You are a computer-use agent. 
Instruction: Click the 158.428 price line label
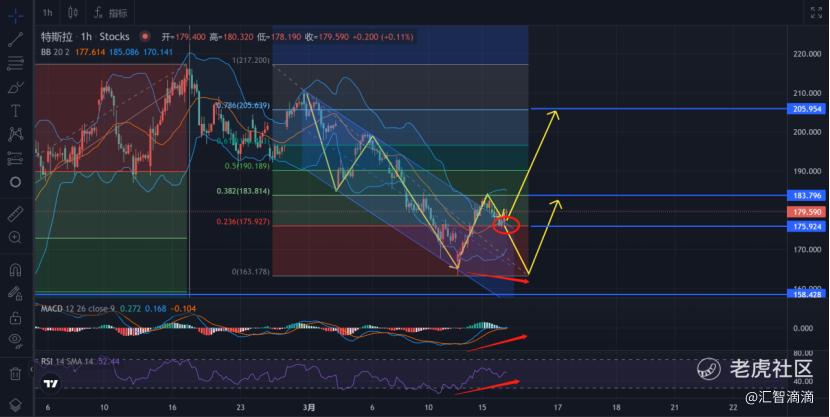coord(807,294)
